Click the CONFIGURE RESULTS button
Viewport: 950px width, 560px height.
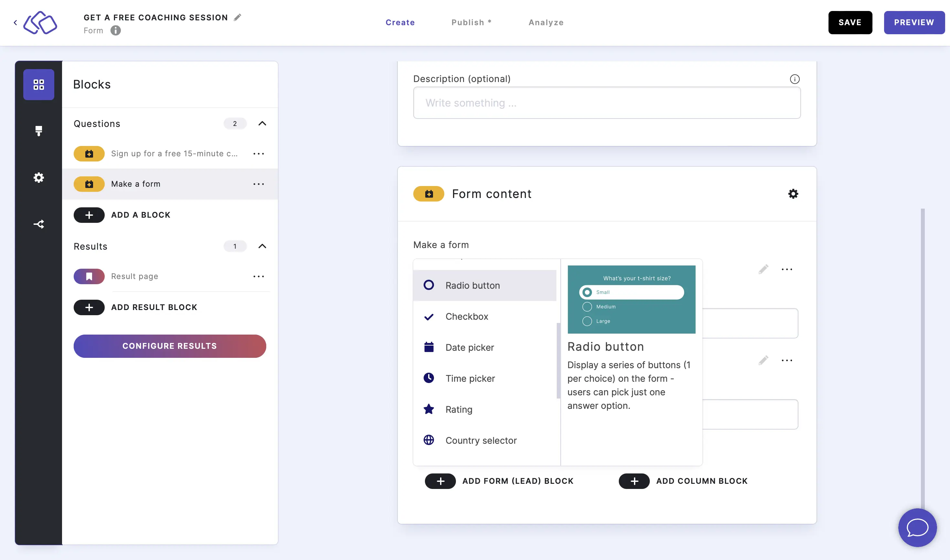169,346
